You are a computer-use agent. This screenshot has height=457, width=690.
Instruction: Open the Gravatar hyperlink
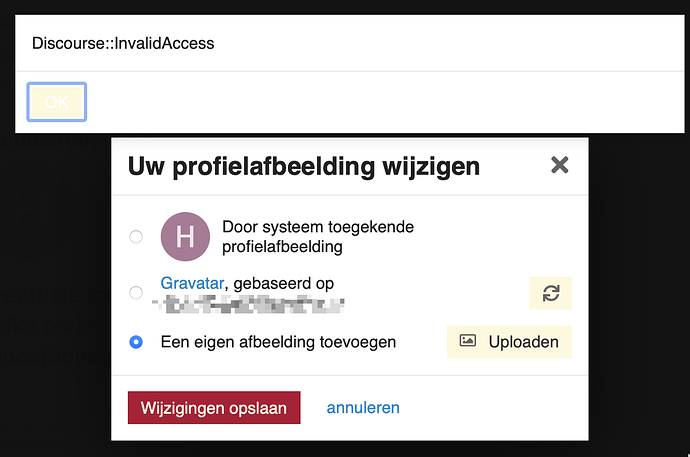pos(192,283)
